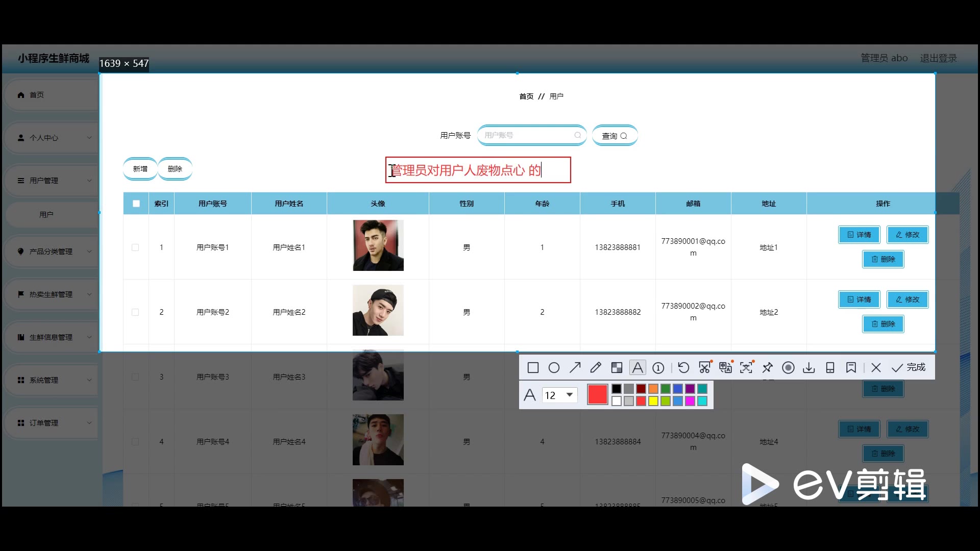Select the numbered marker tool
Screen dimensions: 980x551
click(x=658, y=368)
